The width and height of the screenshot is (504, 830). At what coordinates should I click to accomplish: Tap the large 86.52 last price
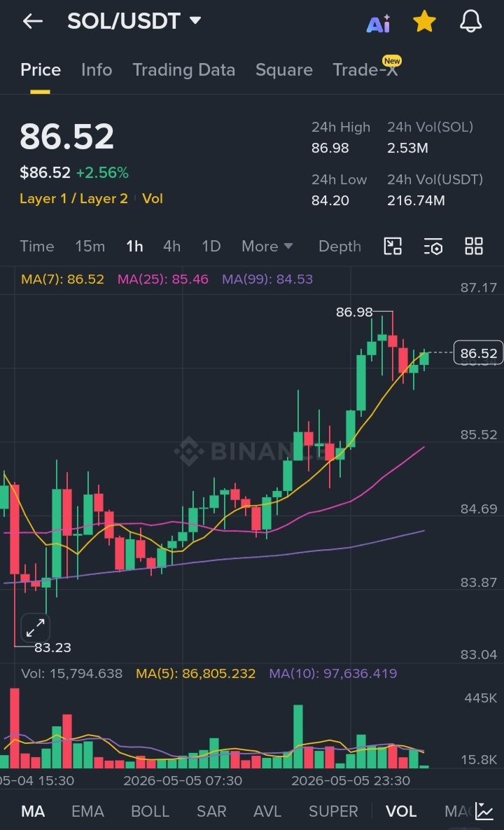(66, 137)
